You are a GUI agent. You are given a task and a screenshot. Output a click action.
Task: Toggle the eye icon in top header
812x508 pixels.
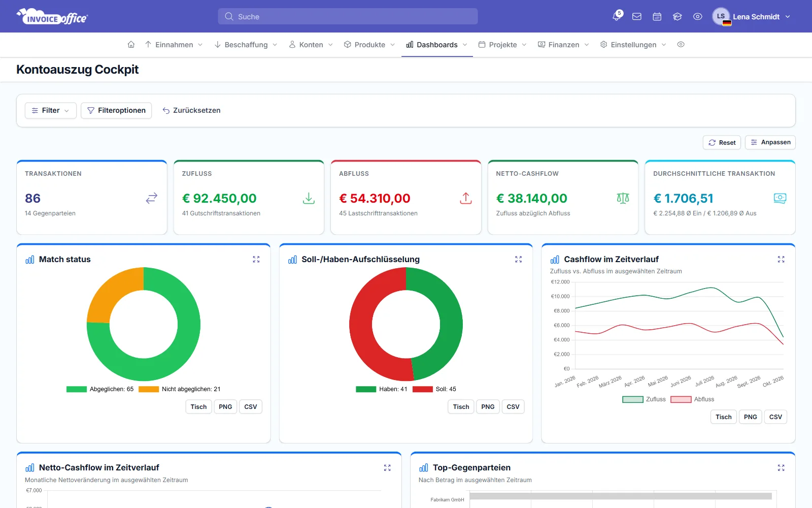pyautogui.click(x=698, y=16)
